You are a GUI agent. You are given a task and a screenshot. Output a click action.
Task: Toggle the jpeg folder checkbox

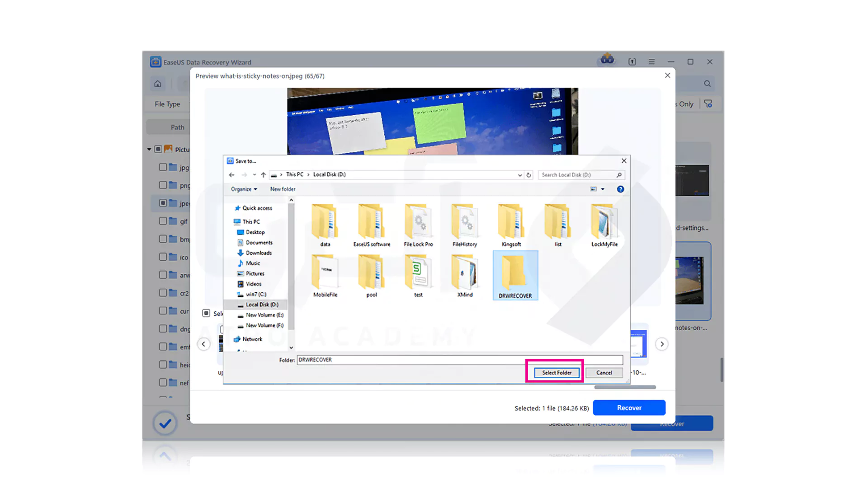(163, 203)
